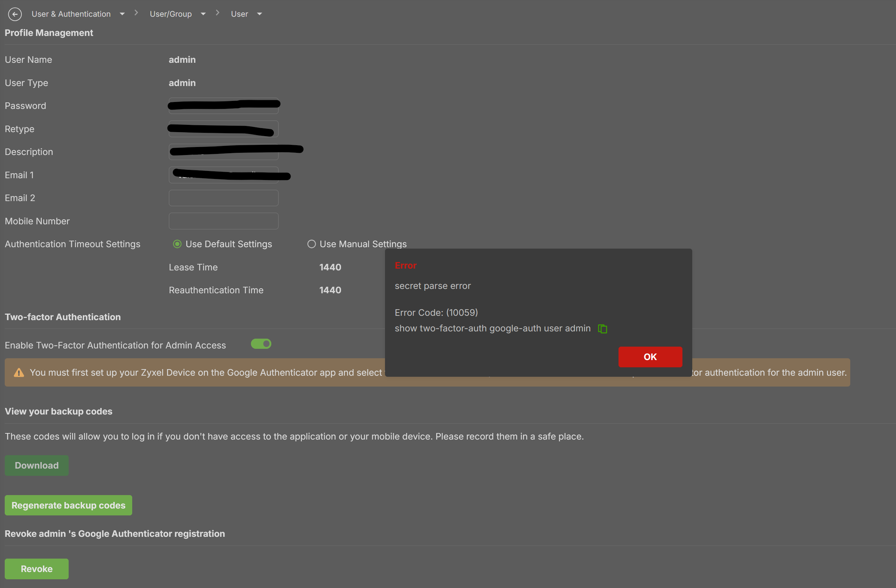Open User/Group breadcrumb item

click(171, 14)
